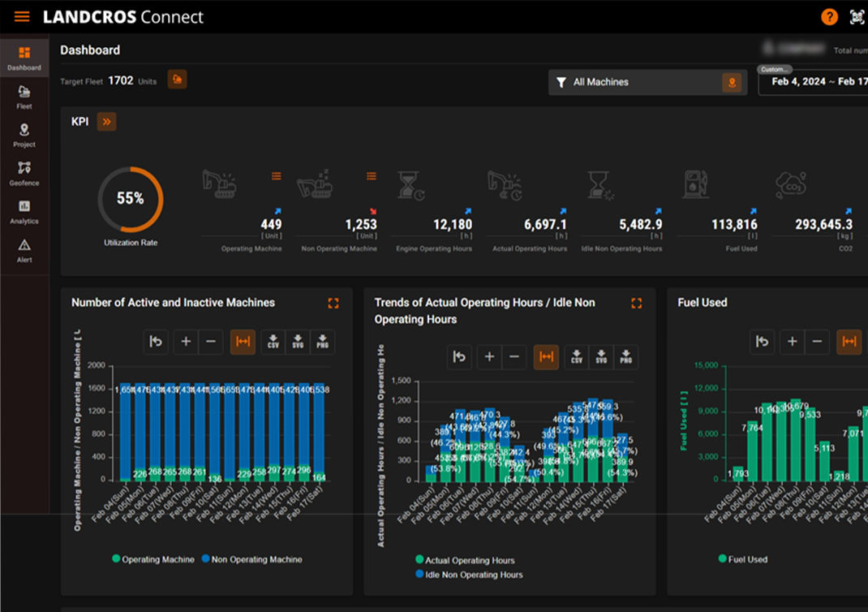
Task: Toggle Fuel Used legend series
Action: pos(743,559)
